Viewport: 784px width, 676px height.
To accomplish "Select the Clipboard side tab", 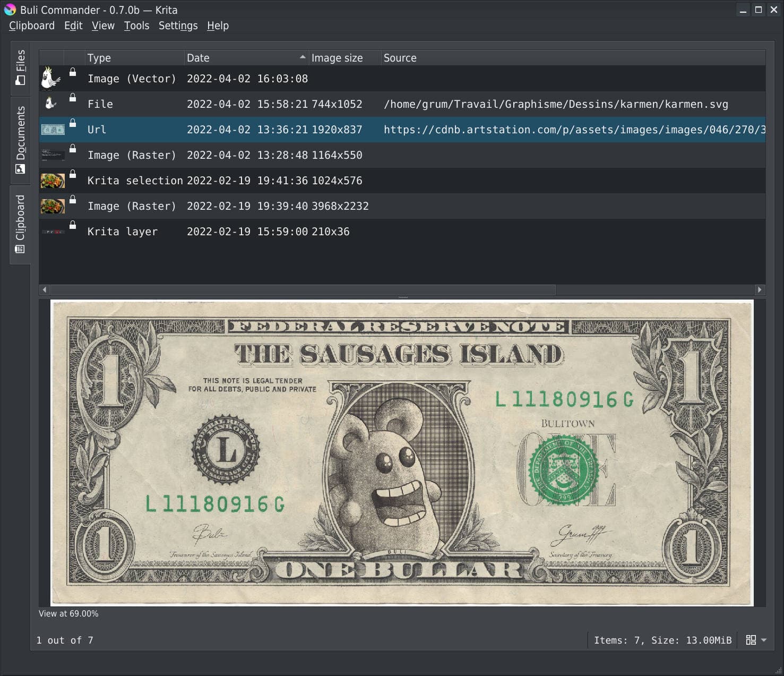I will point(20,224).
